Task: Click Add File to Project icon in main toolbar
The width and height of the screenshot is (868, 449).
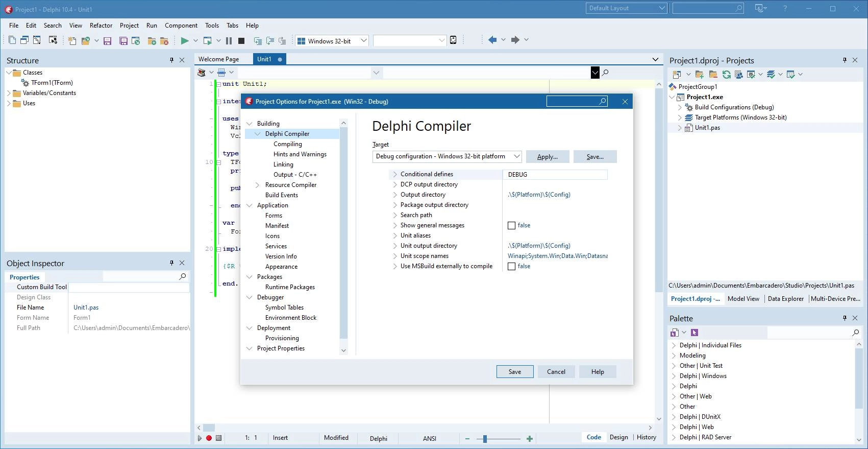Action: (x=152, y=40)
